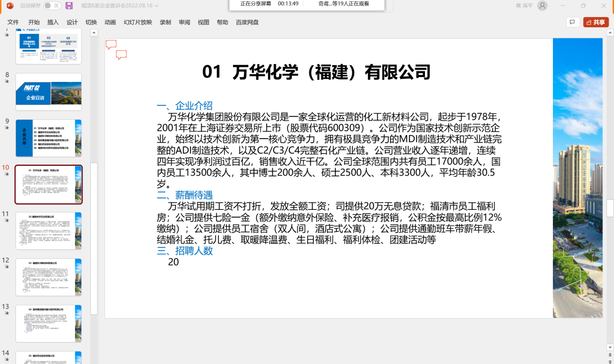This screenshot has height=364, width=614.
Task: Click the slide editor vertical scrollbar thumb
Action: [x=610, y=207]
